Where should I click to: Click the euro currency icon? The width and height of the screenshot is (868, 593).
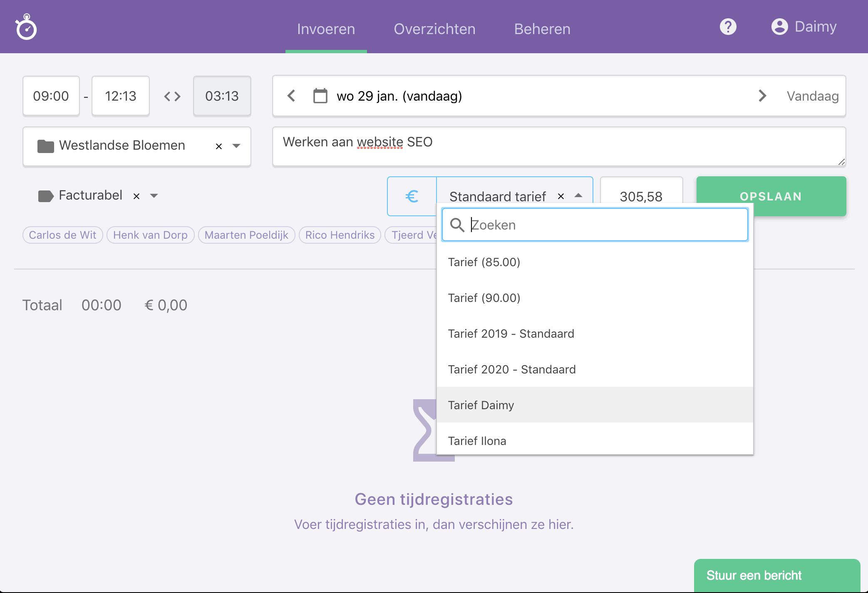tap(412, 196)
